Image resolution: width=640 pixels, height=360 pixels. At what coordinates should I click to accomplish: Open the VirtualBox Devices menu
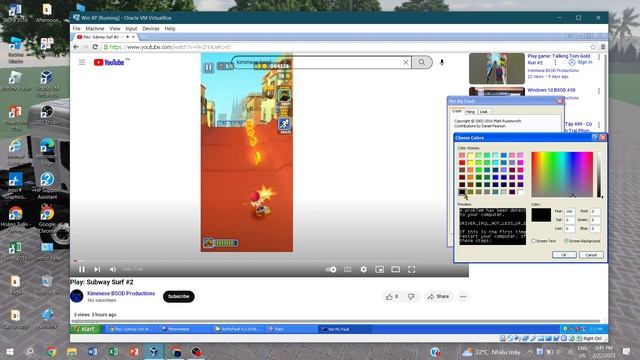pyautogui.click(x=151, y=29)
